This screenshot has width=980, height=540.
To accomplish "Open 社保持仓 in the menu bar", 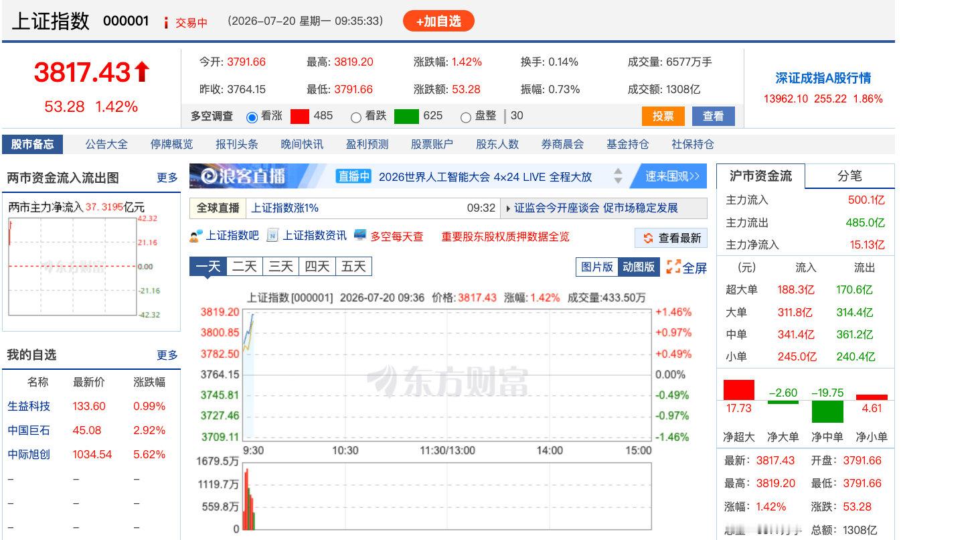I will click(x=693, y=144).
